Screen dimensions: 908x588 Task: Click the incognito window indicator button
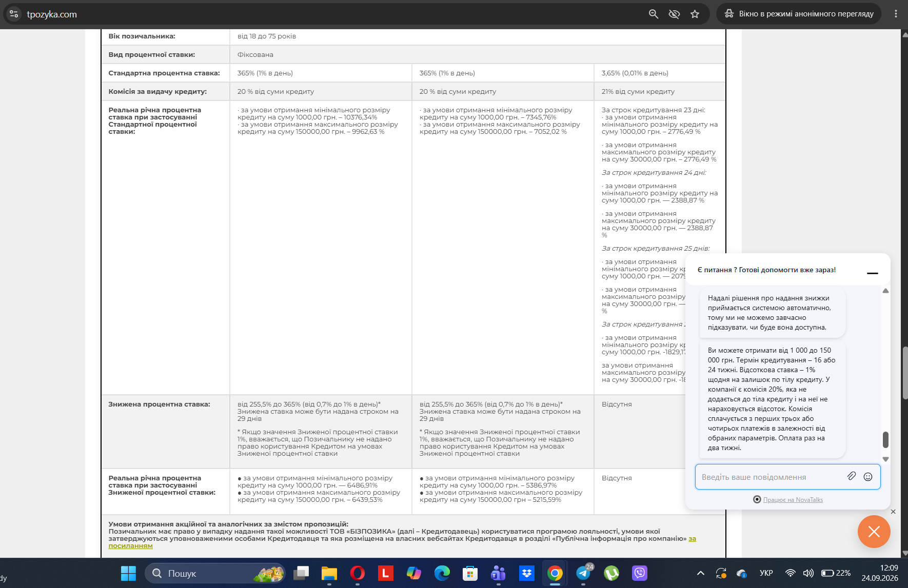tap(799, 14)
